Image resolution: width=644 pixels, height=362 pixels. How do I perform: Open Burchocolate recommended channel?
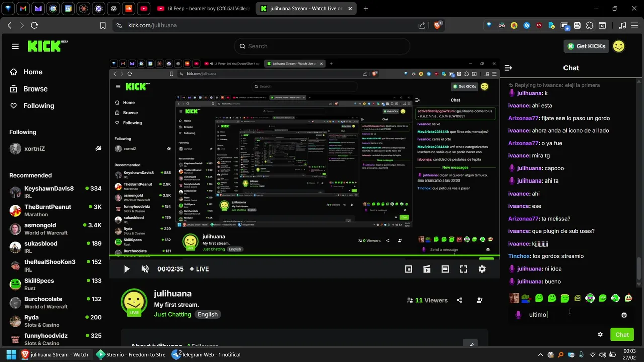(55, 302)
